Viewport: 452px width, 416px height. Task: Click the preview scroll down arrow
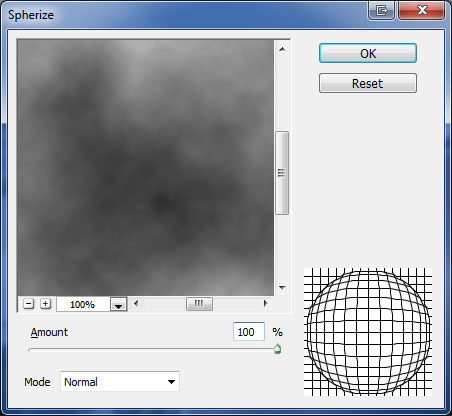click(x=282, y=287)
